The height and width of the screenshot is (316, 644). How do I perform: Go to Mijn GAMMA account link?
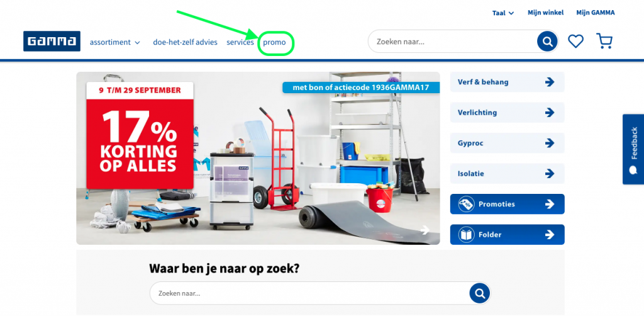click(596, 13)
